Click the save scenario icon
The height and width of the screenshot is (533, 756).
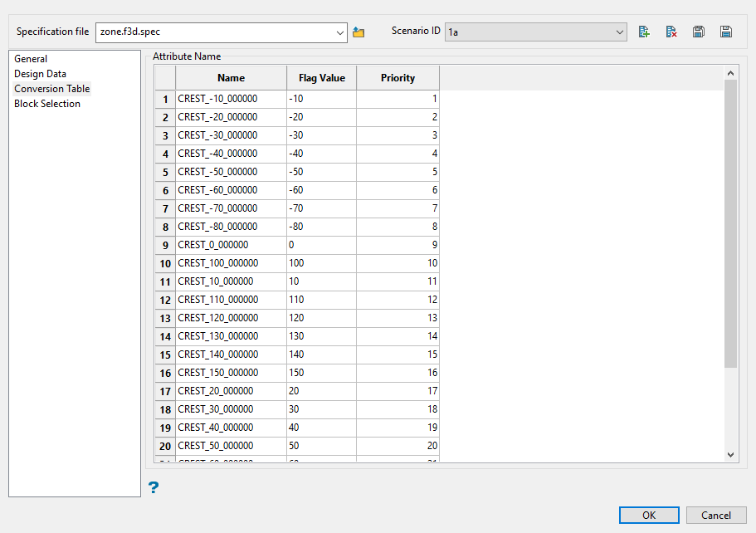(x=699, y=32)
